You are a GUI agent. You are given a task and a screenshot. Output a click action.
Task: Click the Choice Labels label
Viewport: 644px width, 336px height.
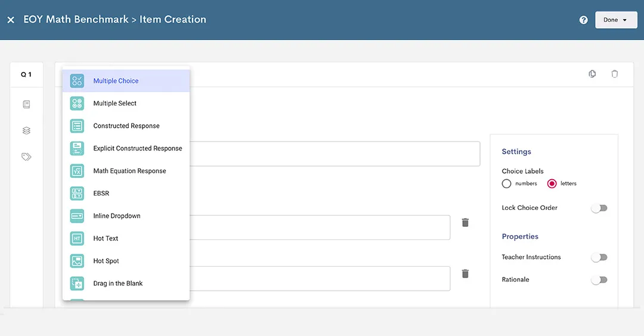(522, 171)
